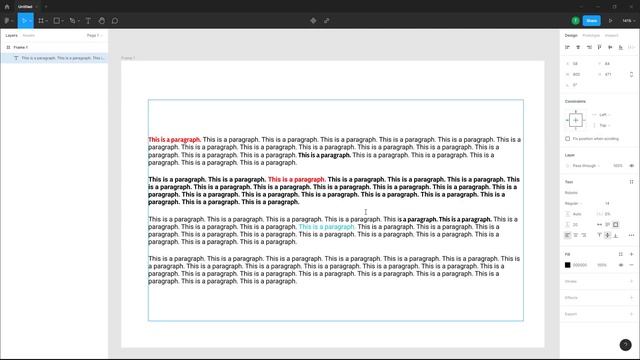Open zoom level dropdown

(x=629, y=21)
